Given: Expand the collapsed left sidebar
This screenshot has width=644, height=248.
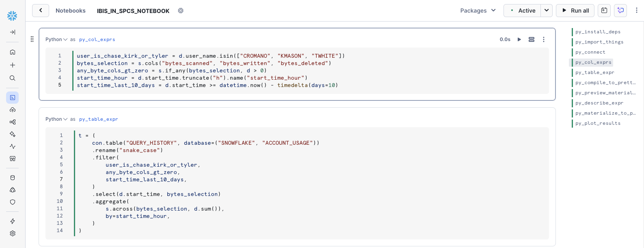Looking at the screenshot, I should click(x=13, y=32).
